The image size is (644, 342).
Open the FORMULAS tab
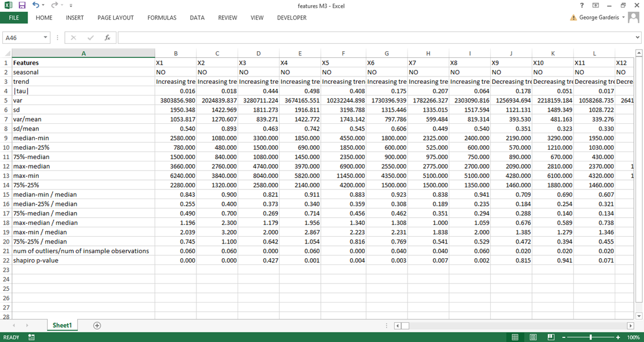coord(162,17)
